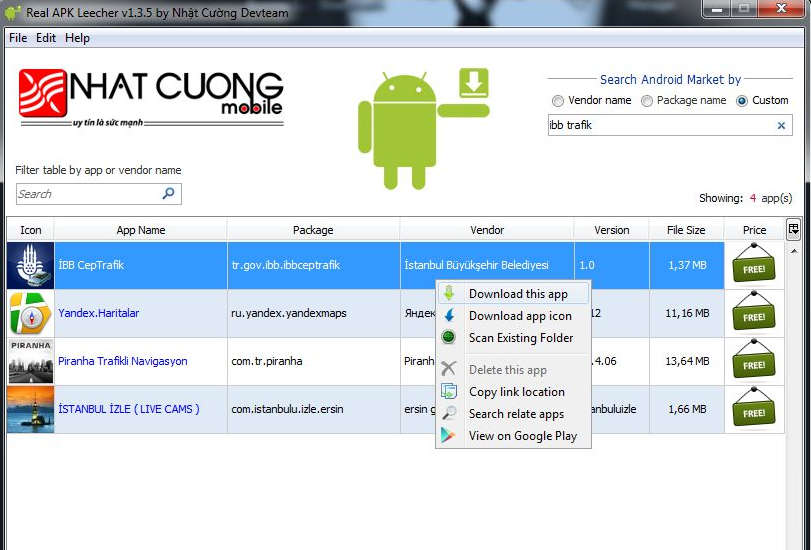This screenshot has height=550, width=811.
Task: Click the İSTANBUL İZLE app icon
Action: coord(30,409)
